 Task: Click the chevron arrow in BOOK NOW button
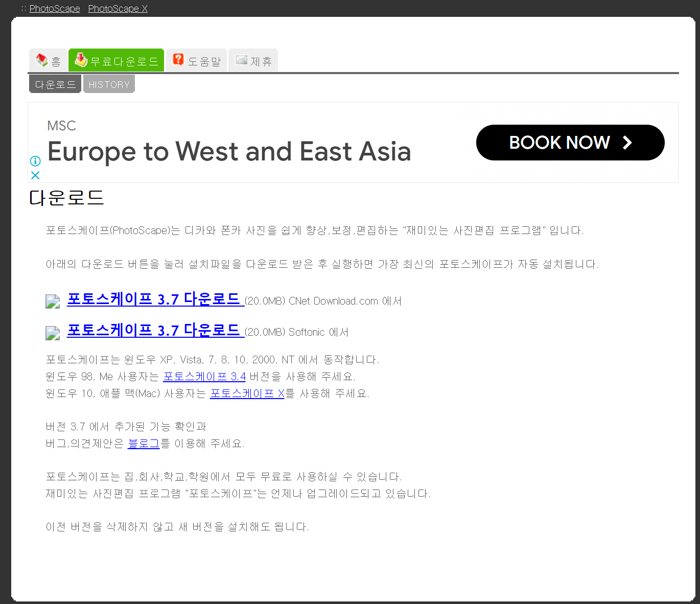(627, 143)
